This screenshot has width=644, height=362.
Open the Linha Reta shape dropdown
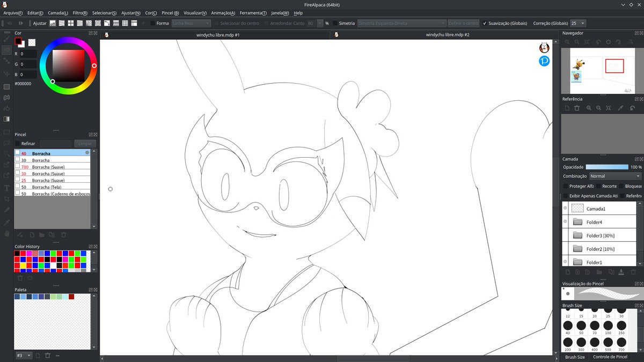click(x=190, y=23)
